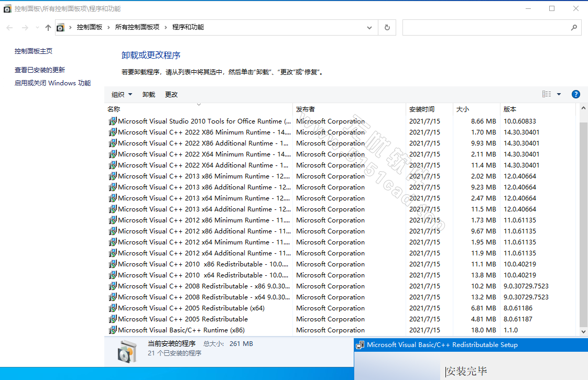The width and height of the screenshot is (588, 380).
Task: Click icon of C++ 2008 Redistributable x86
Action: coord(113,286)
